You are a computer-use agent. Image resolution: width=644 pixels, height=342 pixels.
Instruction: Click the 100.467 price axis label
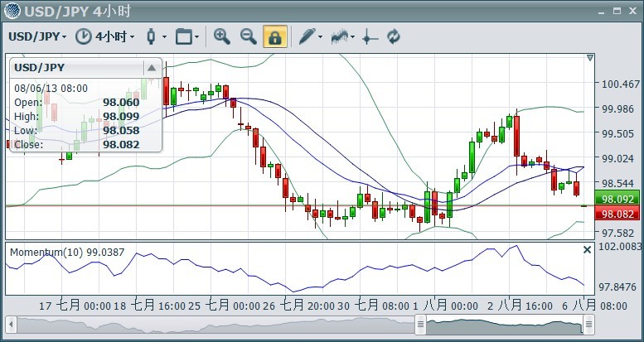pos(620,84)
